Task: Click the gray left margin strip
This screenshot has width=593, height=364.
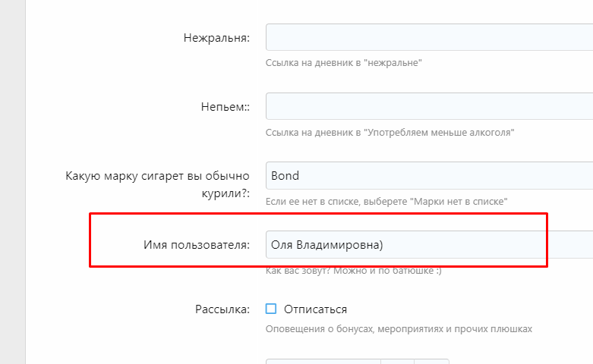Action: [13, 182]
